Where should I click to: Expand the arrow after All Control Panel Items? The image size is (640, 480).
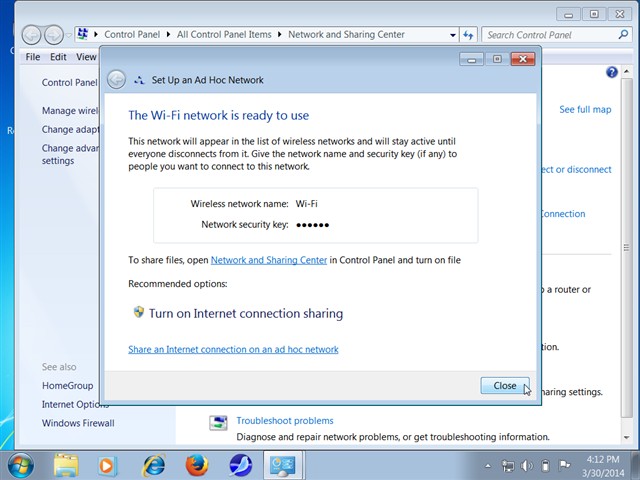pyautogui.click(x=280, y=34)
